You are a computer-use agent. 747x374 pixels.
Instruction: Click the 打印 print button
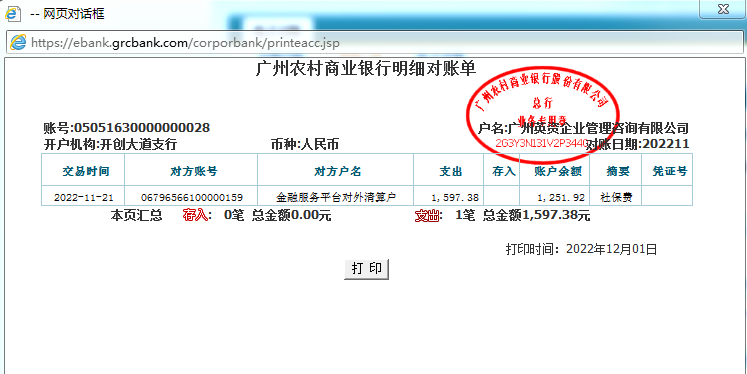coord(366,269)
